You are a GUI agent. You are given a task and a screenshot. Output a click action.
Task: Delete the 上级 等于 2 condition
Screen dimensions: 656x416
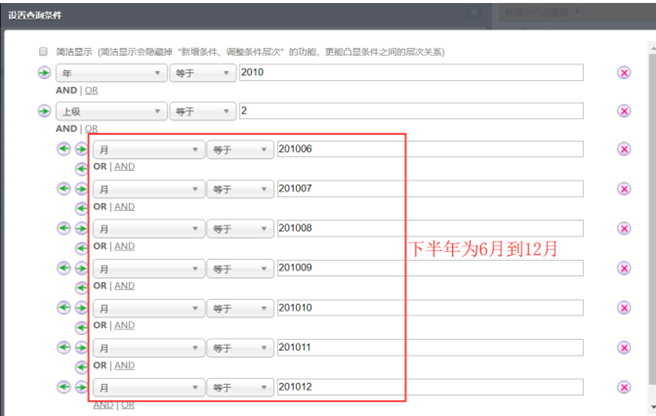point(624,111)
